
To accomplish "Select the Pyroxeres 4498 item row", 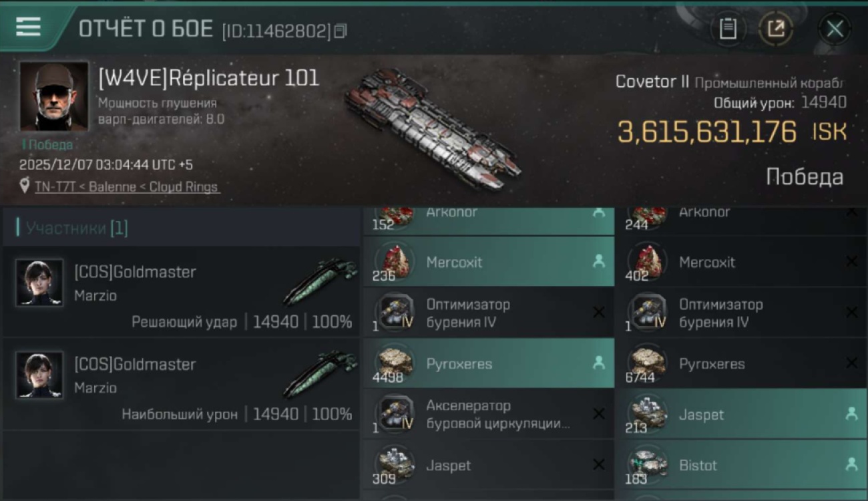I will 489,363.
